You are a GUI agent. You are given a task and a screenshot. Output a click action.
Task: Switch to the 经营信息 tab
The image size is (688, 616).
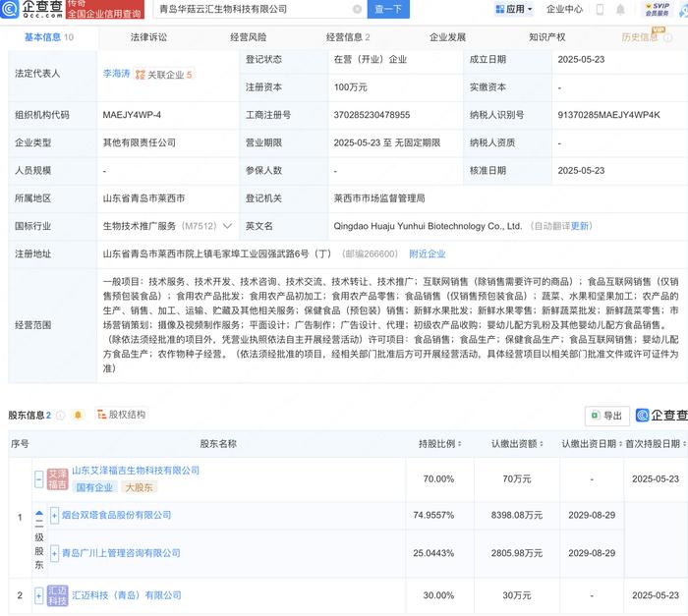pos(348,37)
